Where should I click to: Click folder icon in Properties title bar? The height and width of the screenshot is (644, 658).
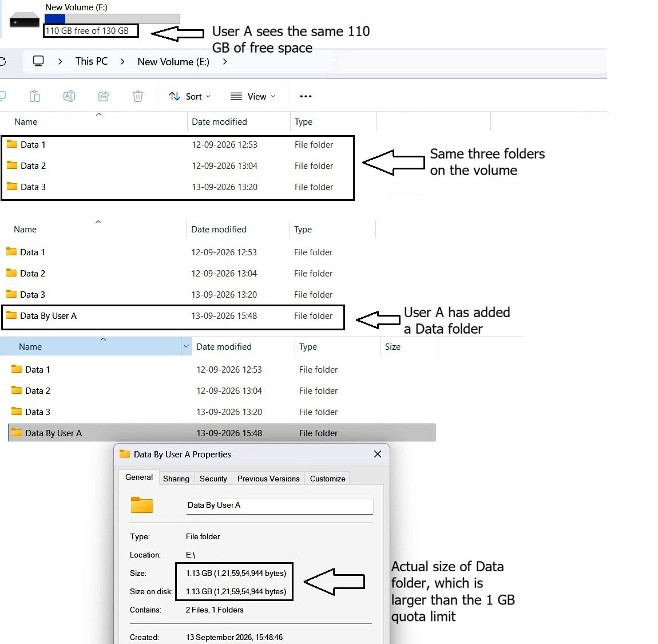point(125,454)
